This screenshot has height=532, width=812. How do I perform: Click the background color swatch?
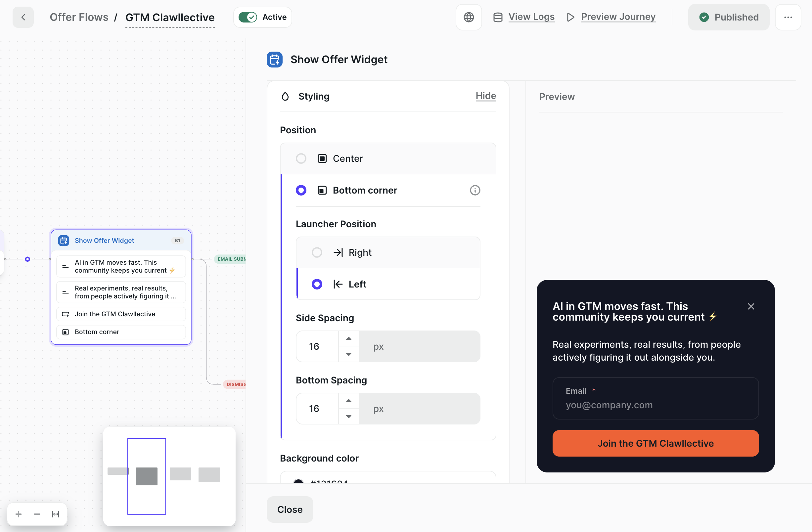coord(298,480)
